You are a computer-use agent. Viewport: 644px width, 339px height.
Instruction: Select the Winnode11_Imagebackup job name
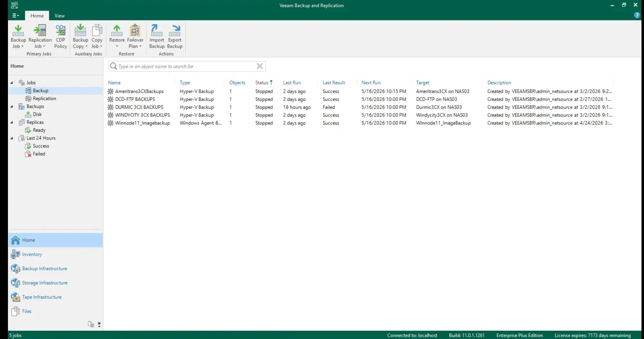tap(143, 123)
